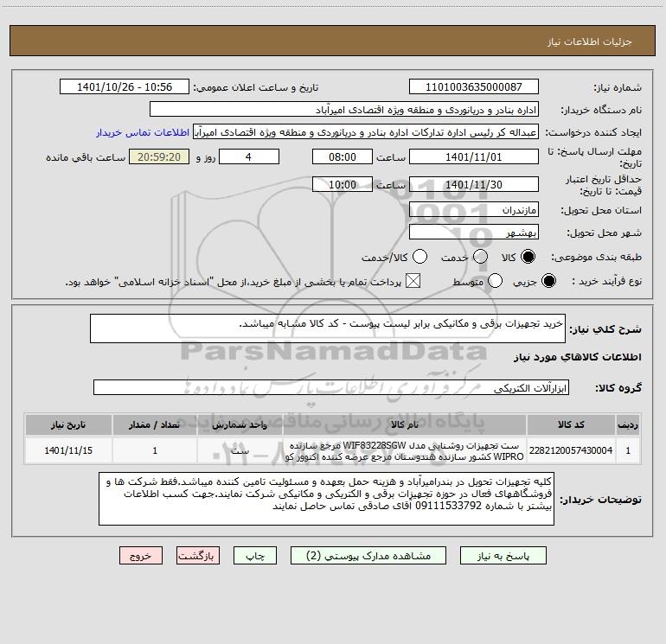
Task: Click the delivery province field مازندران
Action: [474, 210]
